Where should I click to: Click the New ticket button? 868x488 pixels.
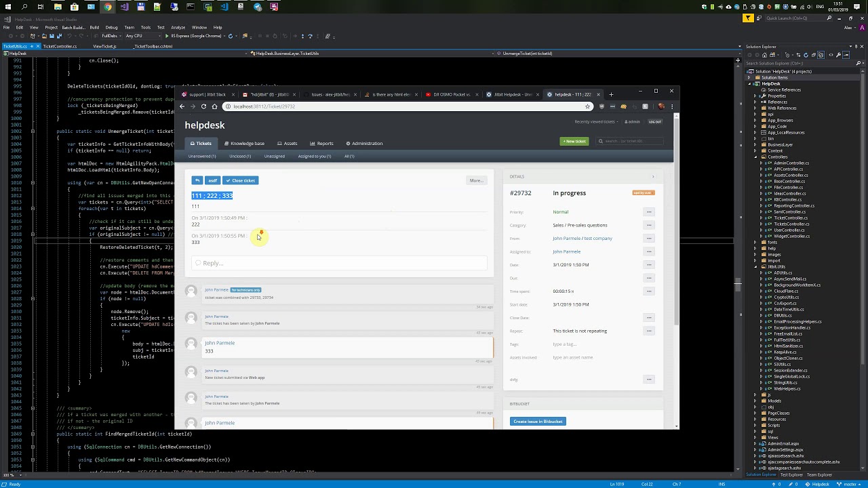(574, 141)
